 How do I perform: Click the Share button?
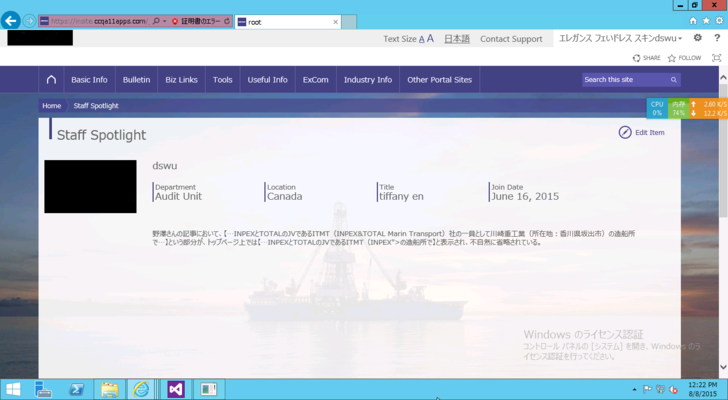click(646, 58)
